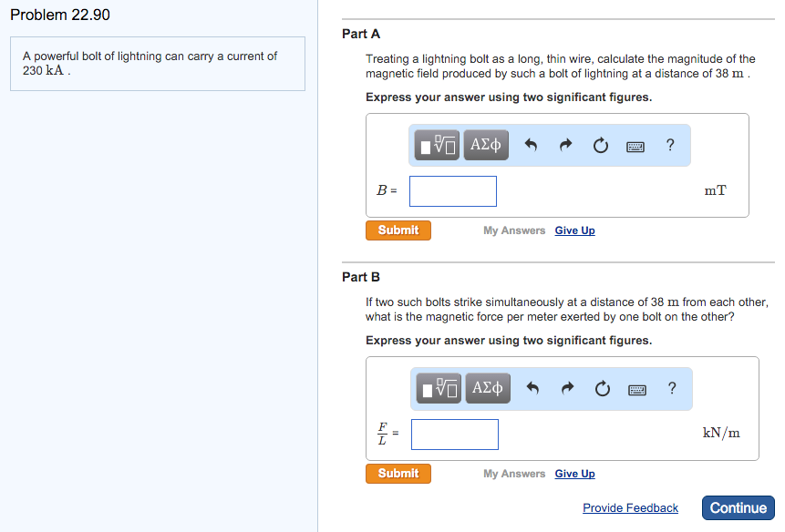The width and height of the screenshot is (785, 532).
Task: Click redo arrow in Part B toolbar
Action: click(x=568, y=389)
